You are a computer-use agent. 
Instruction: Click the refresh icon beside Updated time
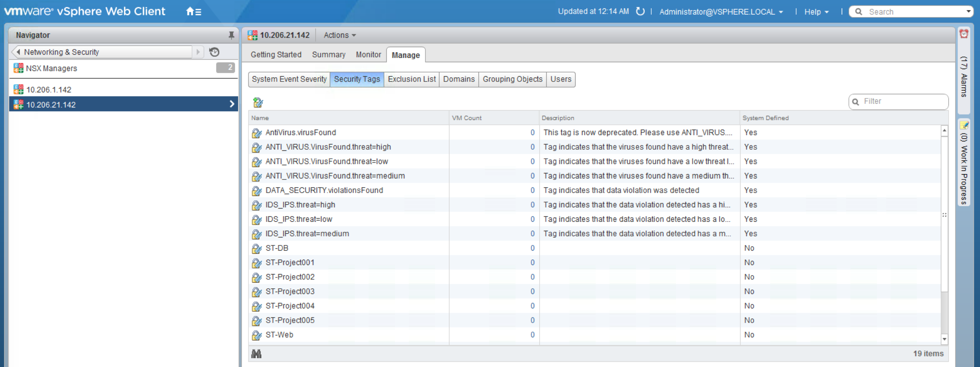640,11
